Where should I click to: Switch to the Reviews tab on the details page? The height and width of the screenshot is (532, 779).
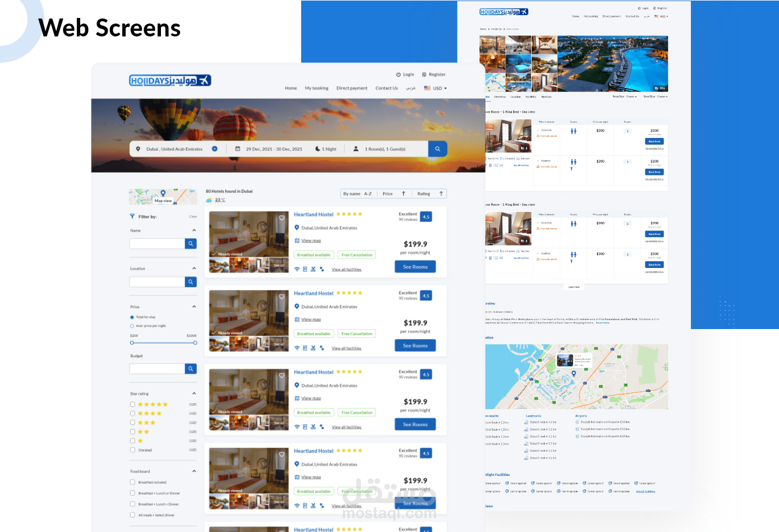[x=546, y=96]
